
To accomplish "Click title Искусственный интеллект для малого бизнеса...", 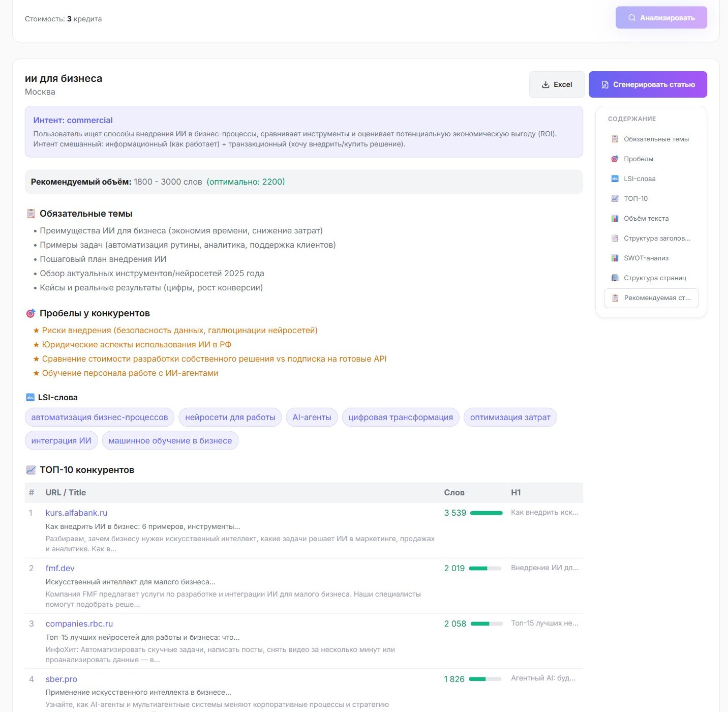I will (130, 582).
